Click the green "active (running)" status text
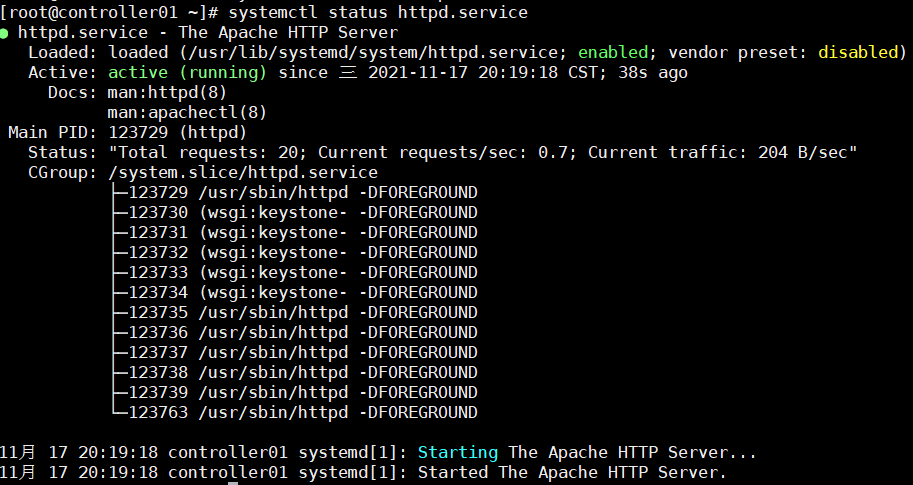This screenshot has height=485, width=913. coord(188,72)
